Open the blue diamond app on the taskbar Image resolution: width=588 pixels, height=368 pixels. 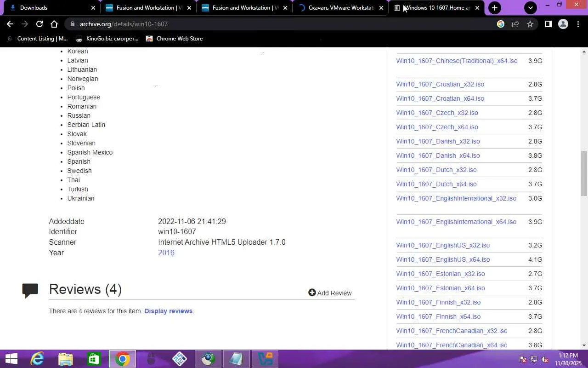(180, 359)
